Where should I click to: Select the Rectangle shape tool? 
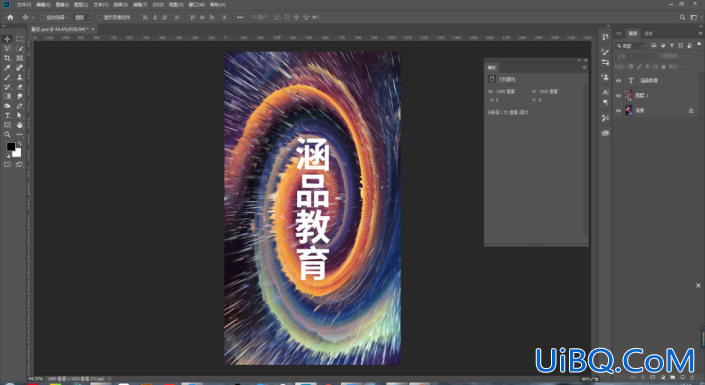pyautogui.click(x=7, y=125)
